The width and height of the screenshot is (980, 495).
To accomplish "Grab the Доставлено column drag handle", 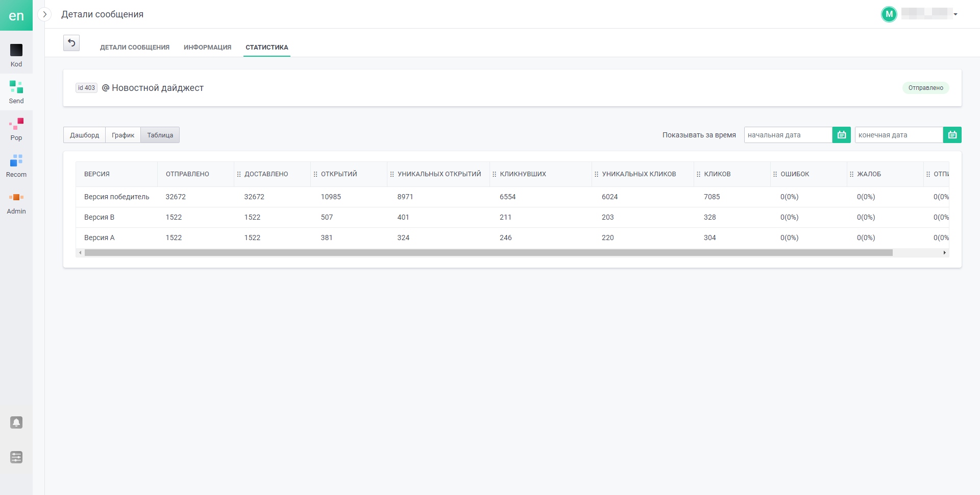I will [x=239, y=174].
